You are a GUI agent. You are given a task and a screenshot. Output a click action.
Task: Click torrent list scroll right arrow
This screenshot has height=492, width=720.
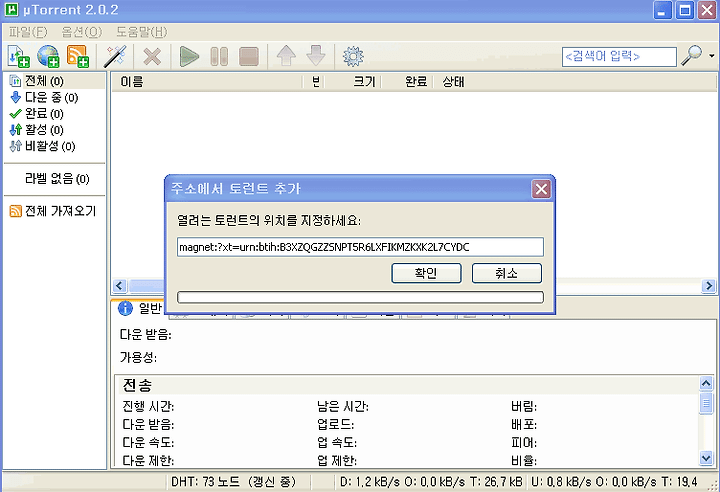point(709,286)
